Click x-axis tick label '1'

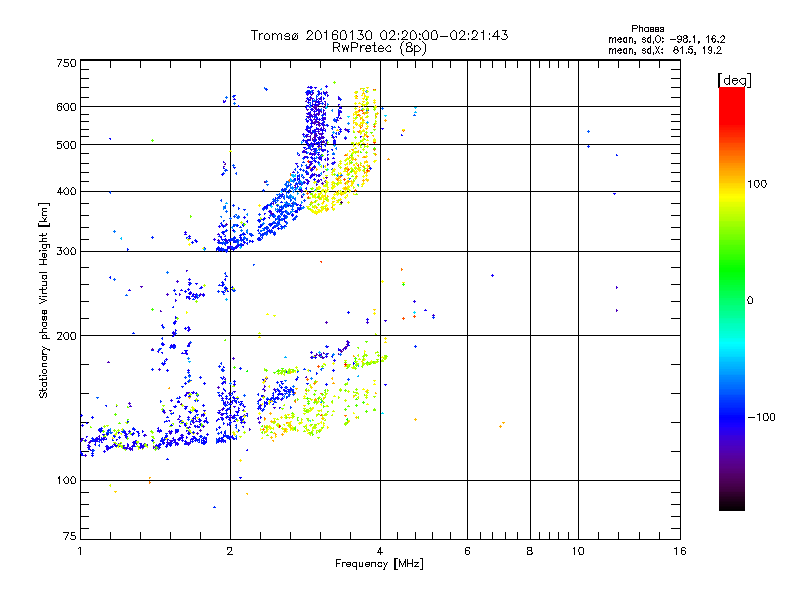(x=80, y=551)
